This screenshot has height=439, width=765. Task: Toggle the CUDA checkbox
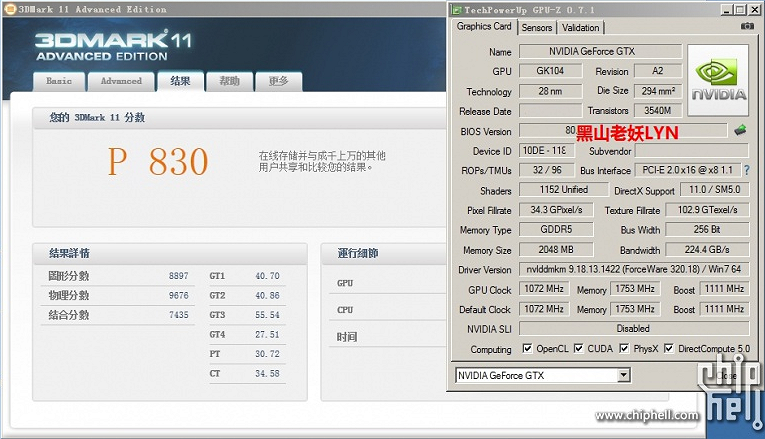(579, 349)
